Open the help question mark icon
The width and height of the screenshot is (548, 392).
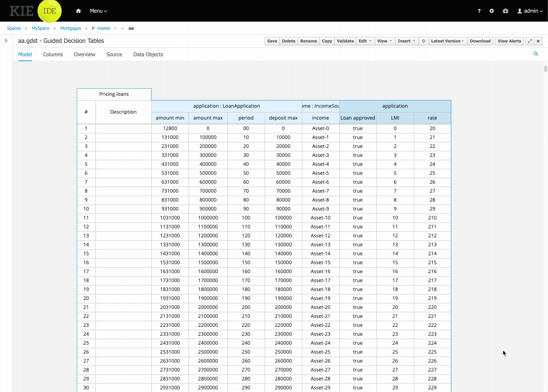[479, 11]
